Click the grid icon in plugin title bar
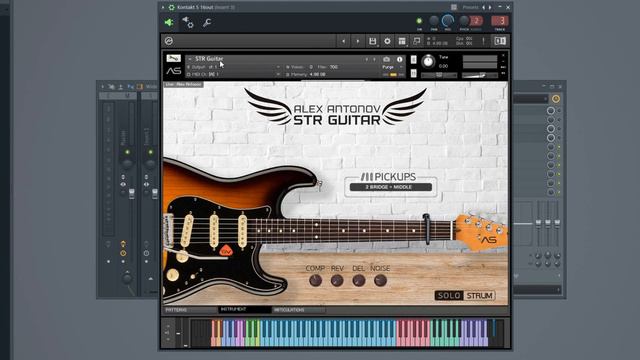The image size is (640, 360). [x=454, y=7]
